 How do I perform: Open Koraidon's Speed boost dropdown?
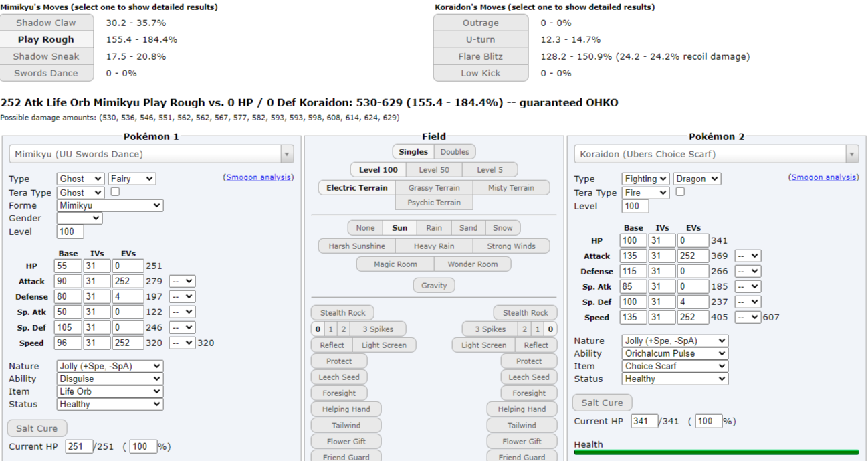click(x=748, y=317)
